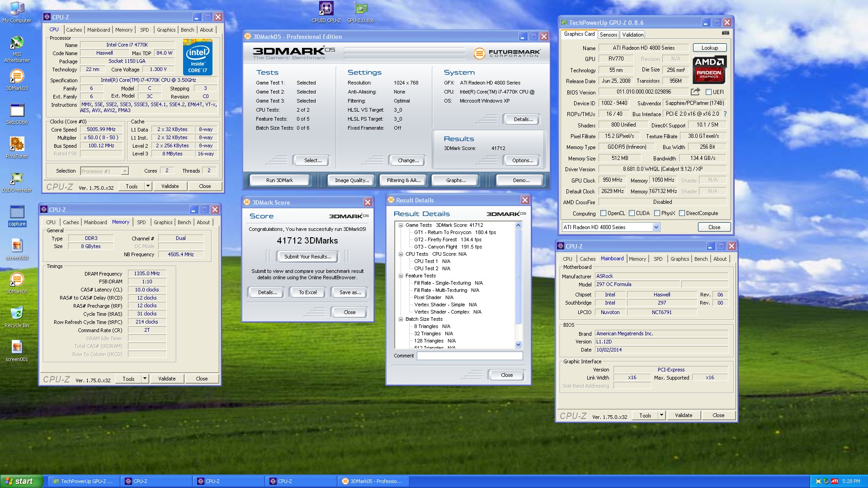868x488 pixels.
Task: Click Result Details scrollbar up arrow
Action: 518,225
